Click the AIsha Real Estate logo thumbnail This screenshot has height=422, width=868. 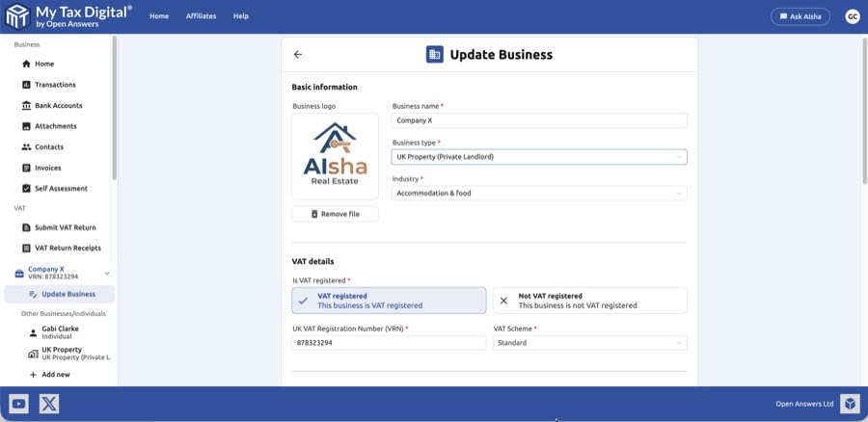point(336,156)
